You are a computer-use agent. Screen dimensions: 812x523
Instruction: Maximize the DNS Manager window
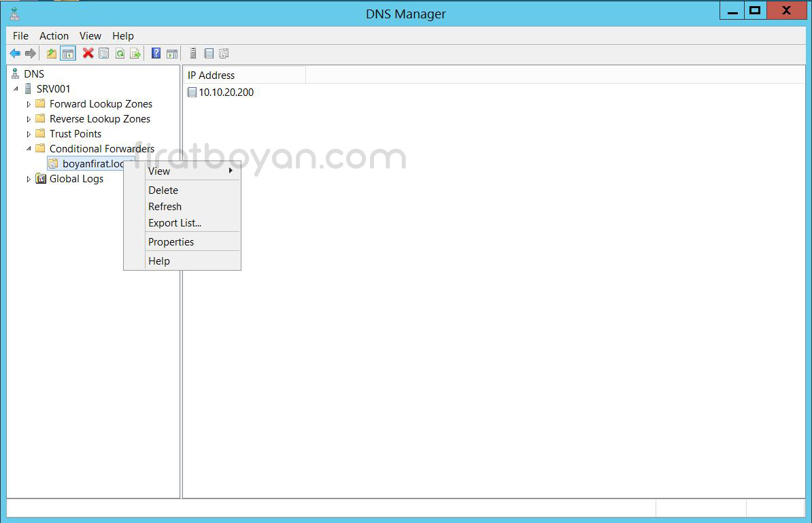(x=755, y=11)
